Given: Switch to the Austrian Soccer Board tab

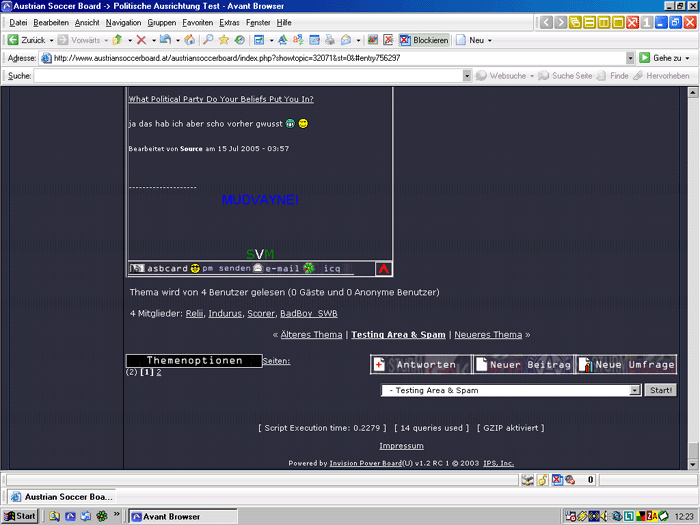Looking at the screenshot, I should (x=60, y=497).
